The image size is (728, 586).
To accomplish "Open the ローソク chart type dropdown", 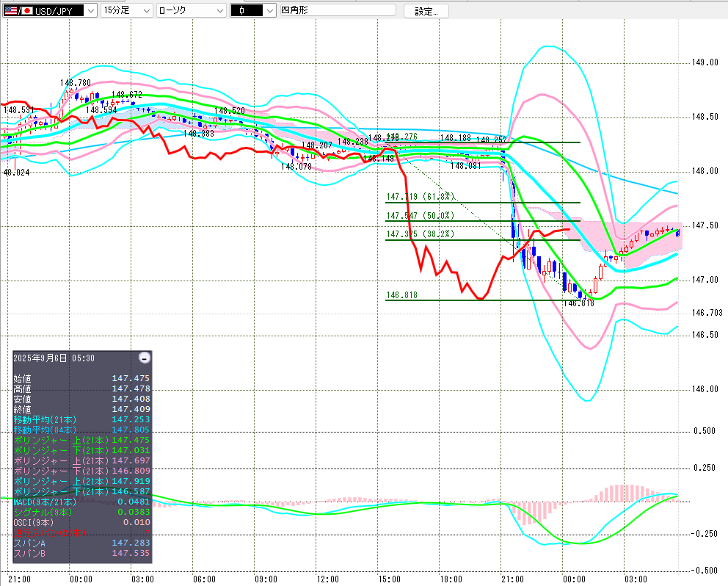I will 191,10.
